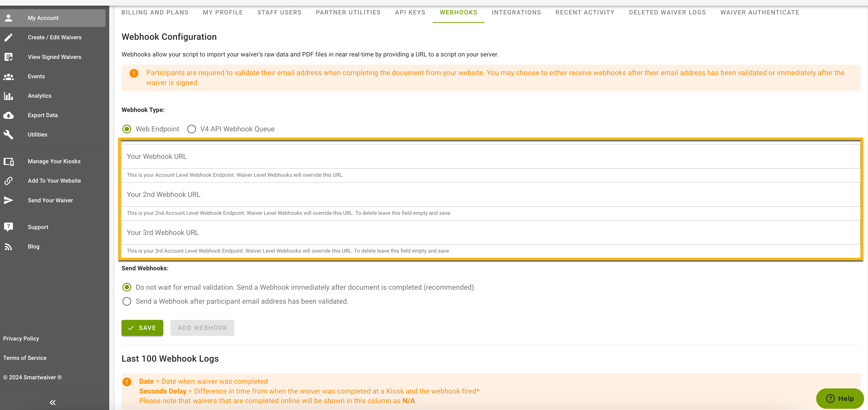Focus the Your Webhook URL field
The height and width of the screenshot is (410, 868).
pyautogui.click(x=491, y=157)
